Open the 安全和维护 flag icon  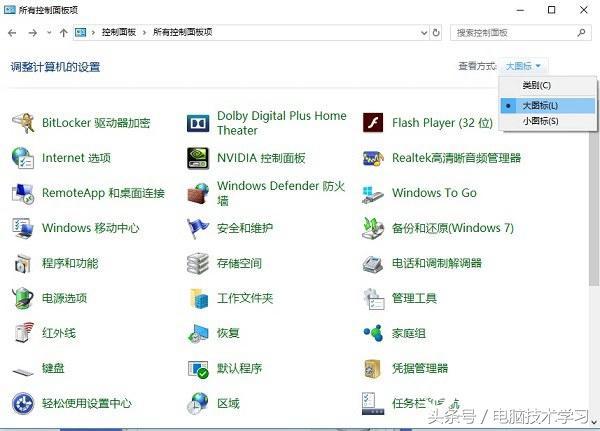click(198, 229)
